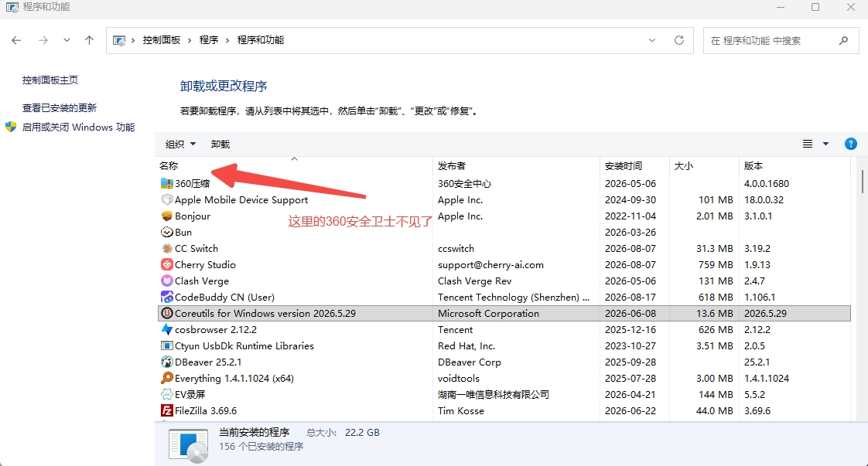
Task: Click the Apple Mobile Device Support icon
Action: [166, 199]
